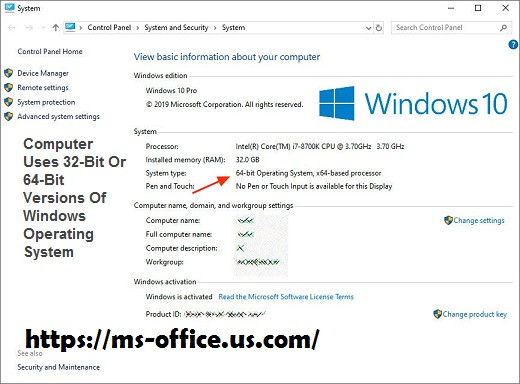Click Change settings link

pos(479,220)
